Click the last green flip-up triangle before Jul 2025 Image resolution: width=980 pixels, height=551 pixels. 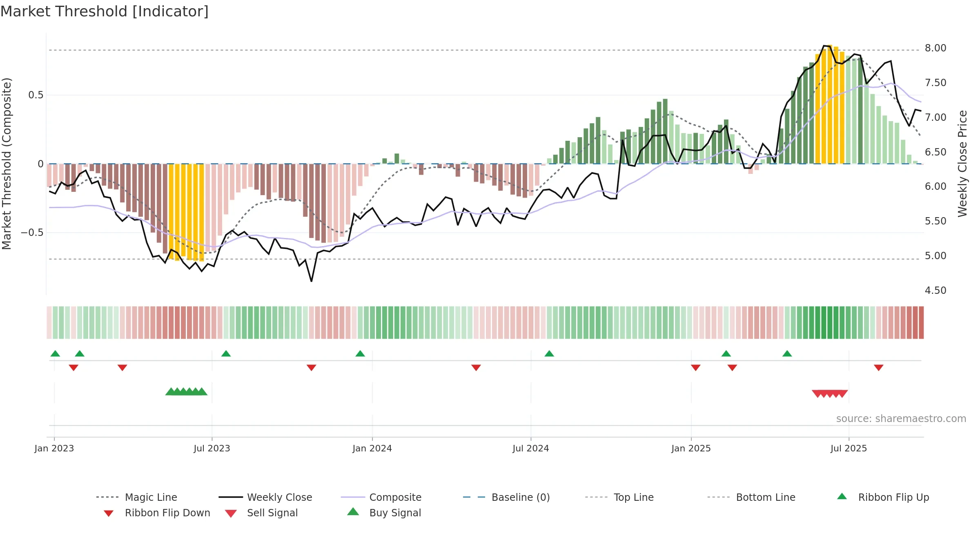point(787,353)
